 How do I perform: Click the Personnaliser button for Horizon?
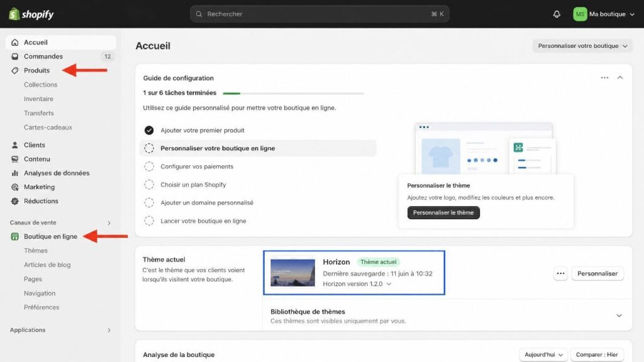(597, 273)
